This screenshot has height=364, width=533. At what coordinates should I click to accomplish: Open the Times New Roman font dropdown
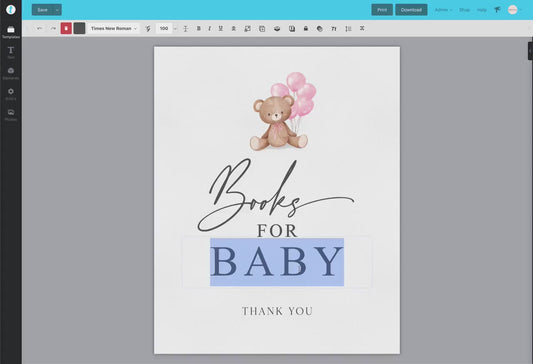pos(114,29)
